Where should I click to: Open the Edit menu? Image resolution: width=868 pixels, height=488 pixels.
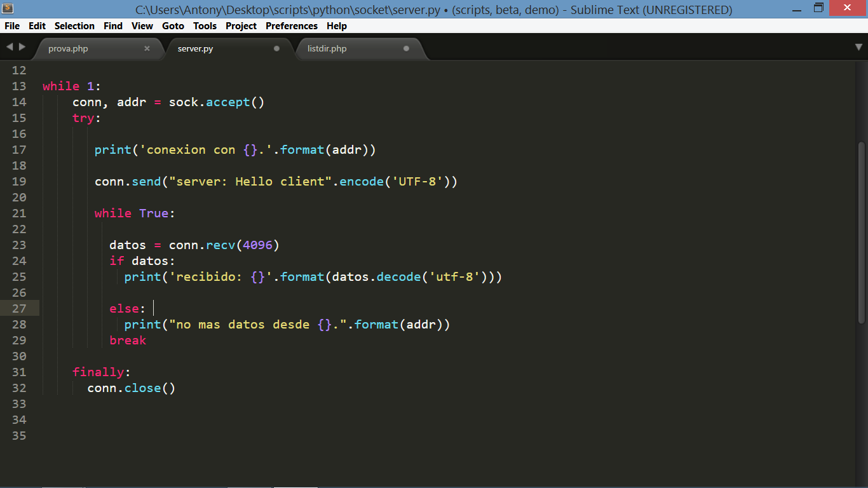click(x=37, y=26)
